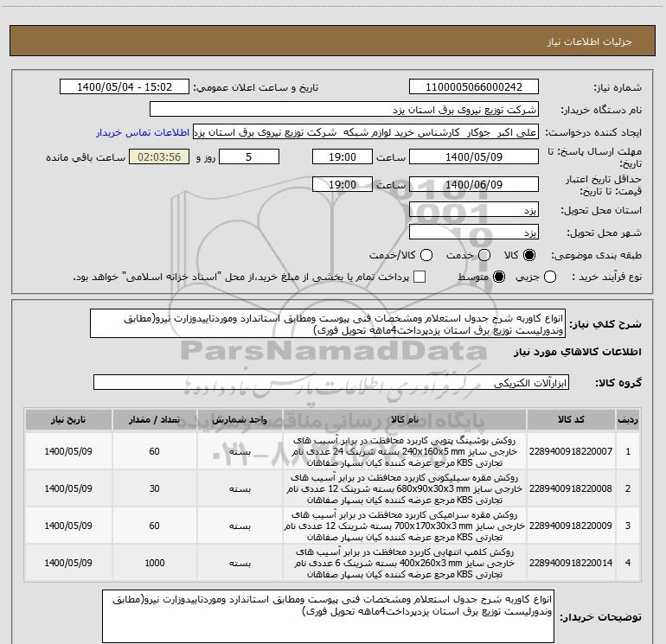Click the response deadline 19:00 time field
This screenshot has width=666, height=644.
click(x=343, y=157)
